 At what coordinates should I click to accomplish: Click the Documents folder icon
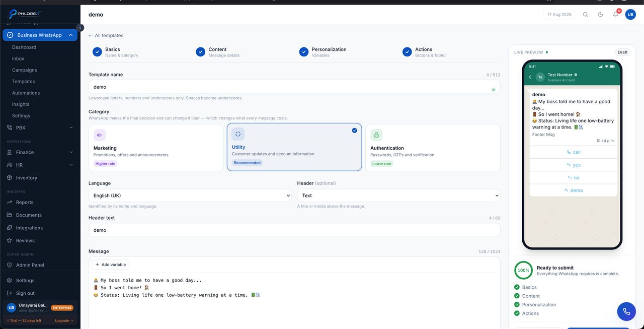[x=10, y=215]
